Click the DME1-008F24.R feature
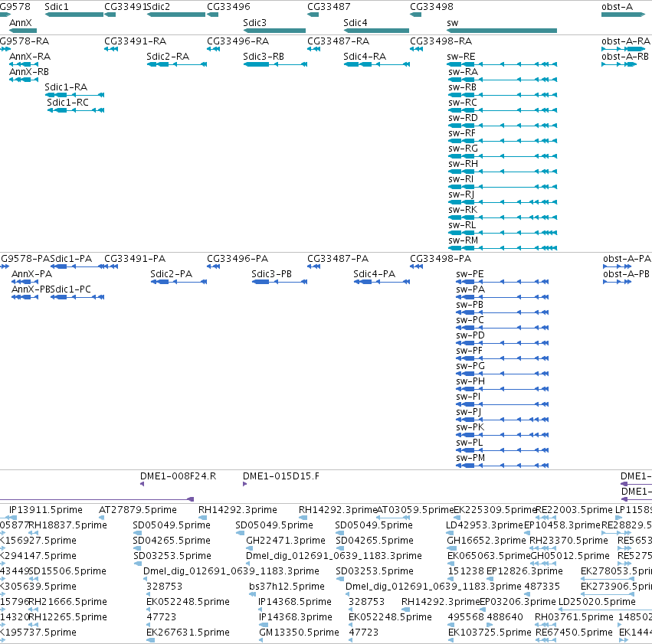Image resolution: width=652 pixels, height=644 pixels. tap(178, 476)
